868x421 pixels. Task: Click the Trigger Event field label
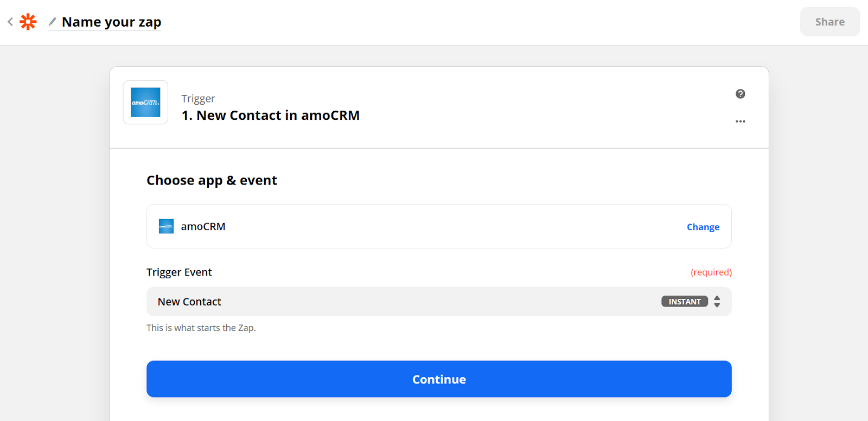tap(179, 272)
